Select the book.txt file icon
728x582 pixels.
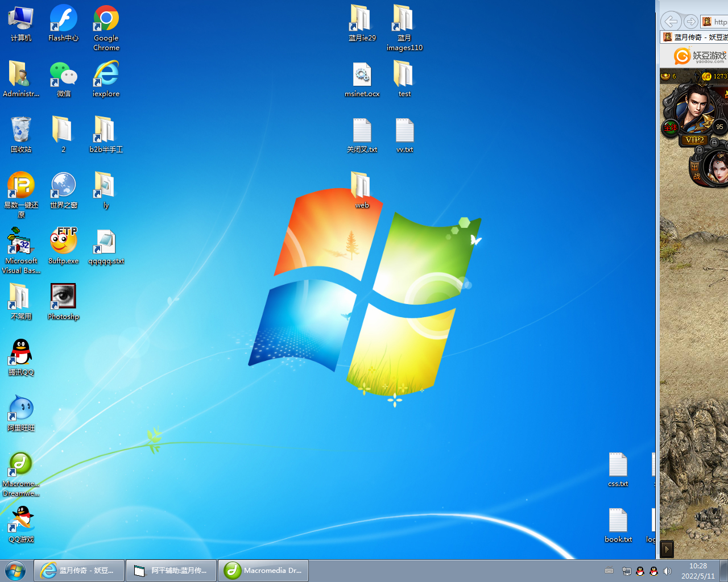point(618,525)
